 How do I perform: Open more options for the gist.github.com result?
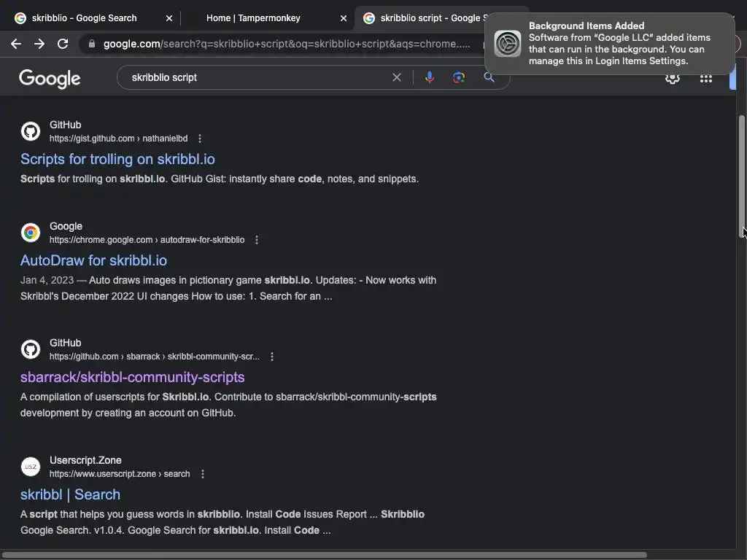pos(200,139)
